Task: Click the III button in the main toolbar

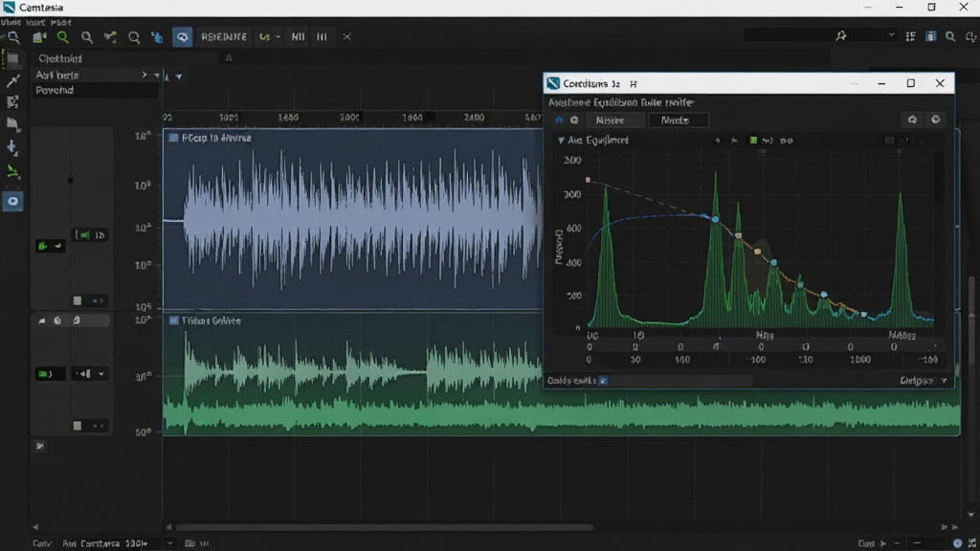Action: [x=322, y=37]
